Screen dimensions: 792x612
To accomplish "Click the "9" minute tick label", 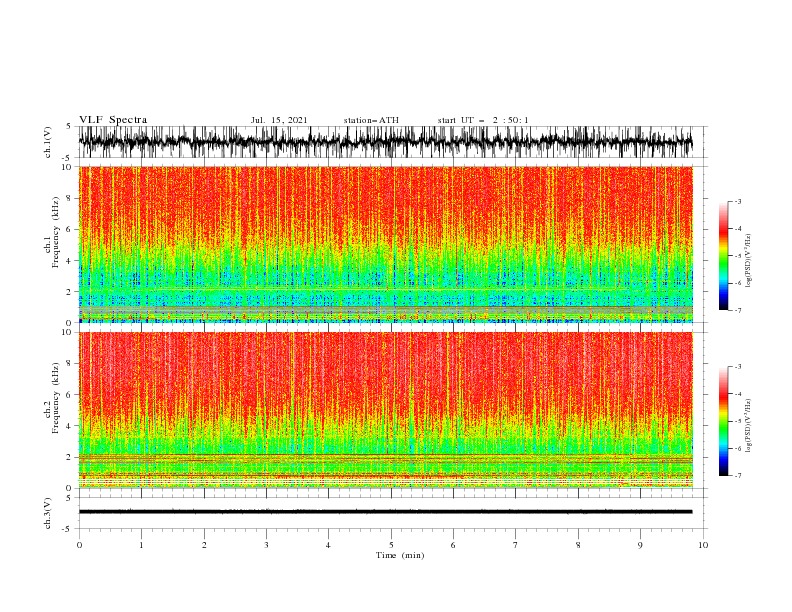I will tap(640, 545).
